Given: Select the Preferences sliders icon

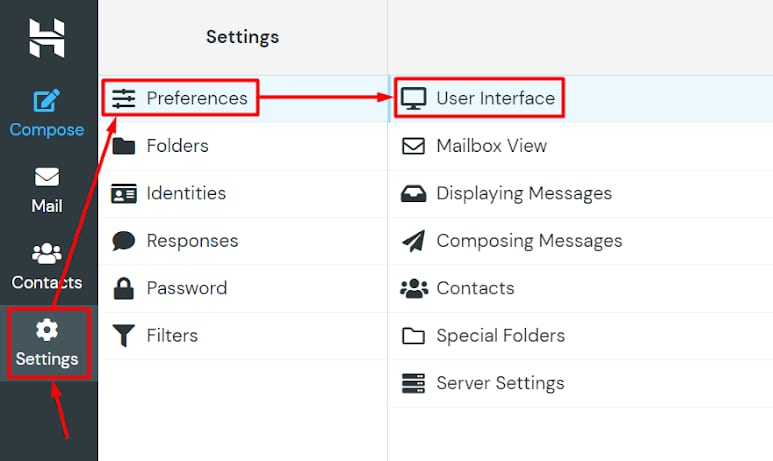Looking at the screenshot, I should (124, 98).
